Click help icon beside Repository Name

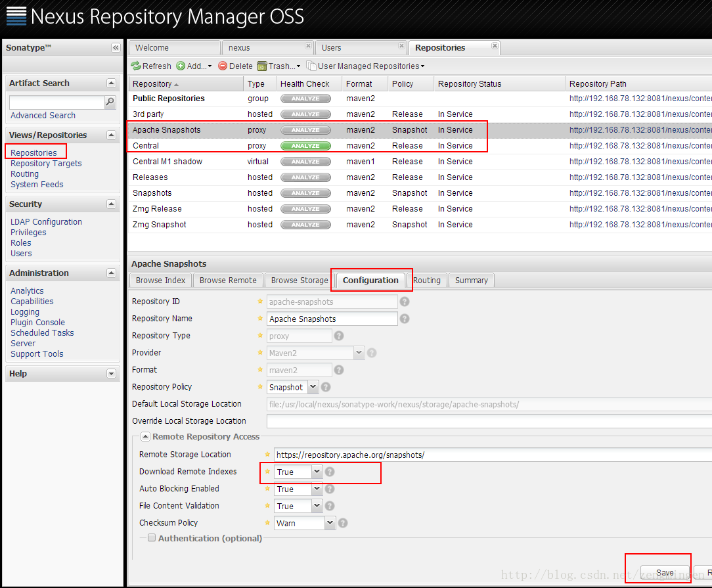[405, 319]
